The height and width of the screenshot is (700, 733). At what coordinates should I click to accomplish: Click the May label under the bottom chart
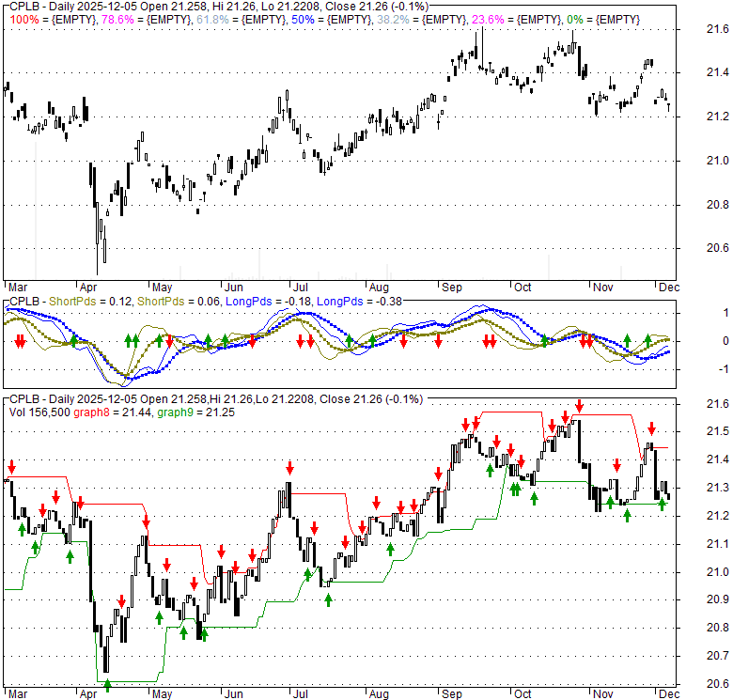[163, 694]
